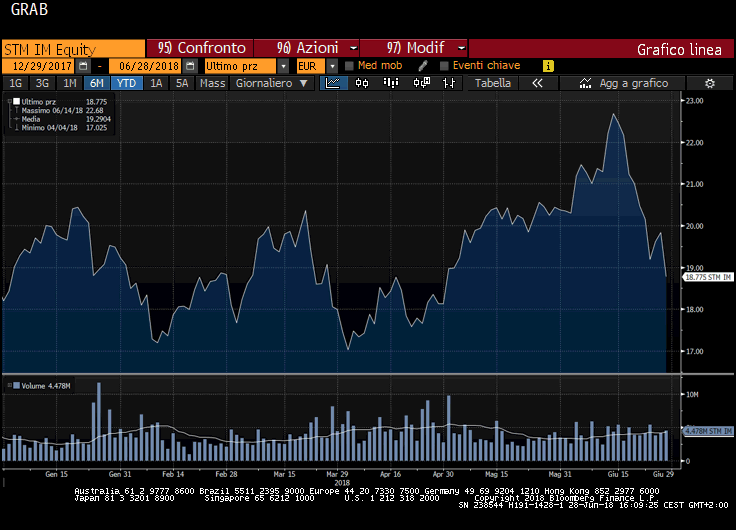Image resolution: width=736 pixels, height=530 pixels.
Task: Collapse panel with double chevron icon
Action: point(537,83)
